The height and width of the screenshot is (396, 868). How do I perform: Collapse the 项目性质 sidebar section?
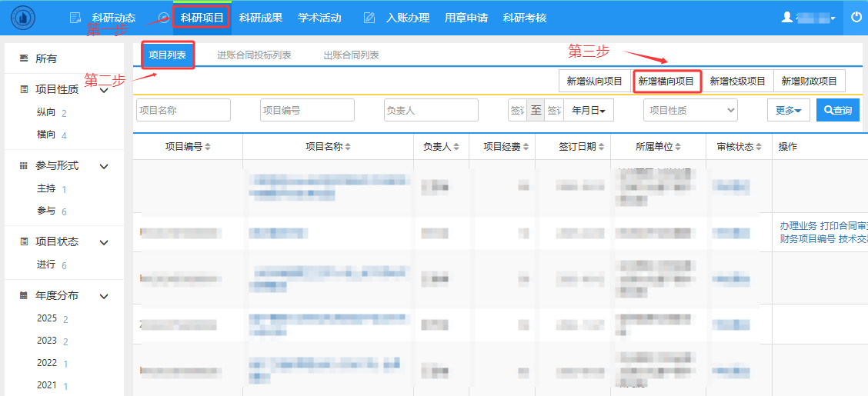(x=105, y=90)
